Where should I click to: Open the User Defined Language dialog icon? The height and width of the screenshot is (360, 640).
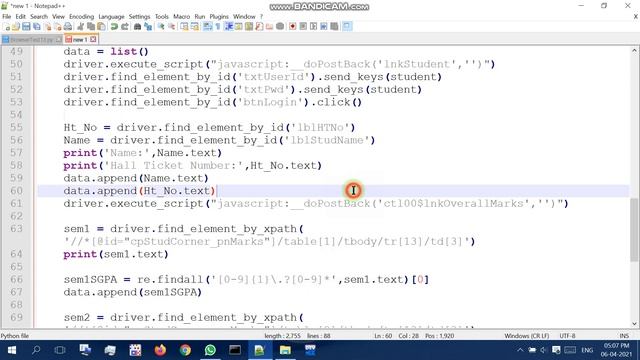[238, 27]
